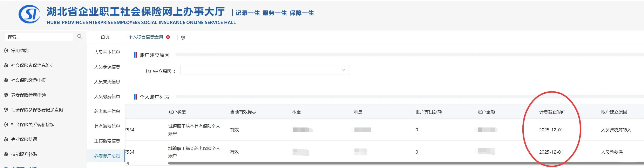Click 2025-12-01 in 人员跨统筹转入 row
644x168 pixels.
point(551,130)
